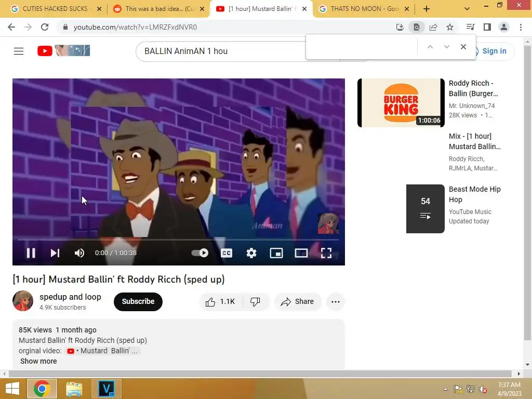
Task: Open the YouTube hamburger guide menu
Action: (19, 51)
